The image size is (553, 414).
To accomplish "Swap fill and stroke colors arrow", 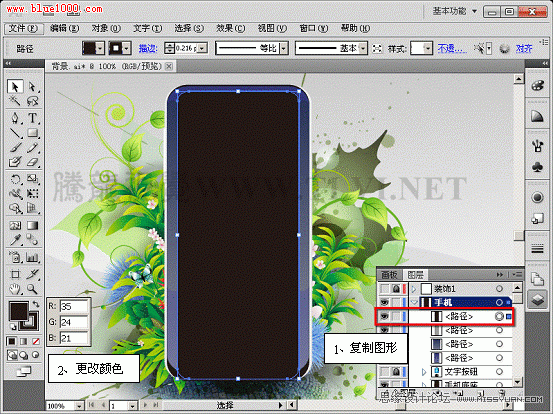I will (36, 304).
